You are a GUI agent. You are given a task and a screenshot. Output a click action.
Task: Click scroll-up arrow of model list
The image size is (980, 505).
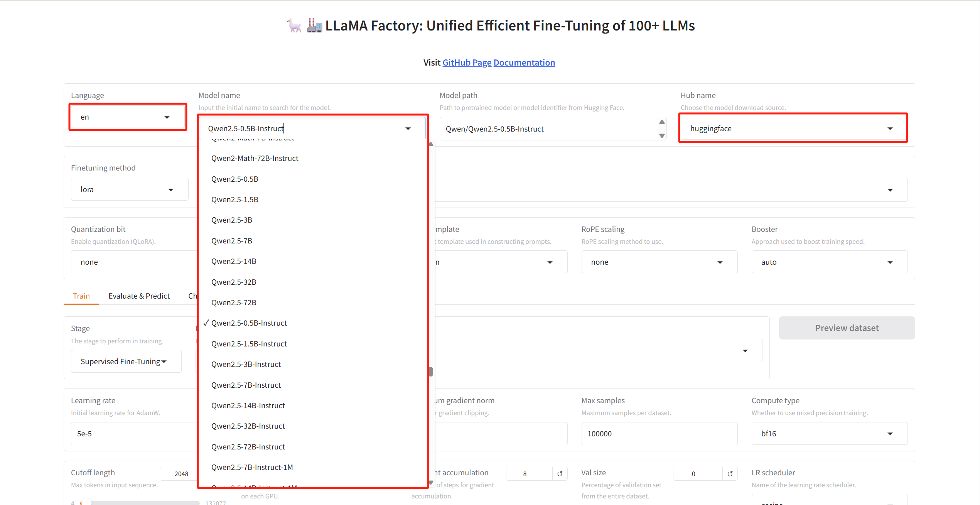tap(431, 144)
